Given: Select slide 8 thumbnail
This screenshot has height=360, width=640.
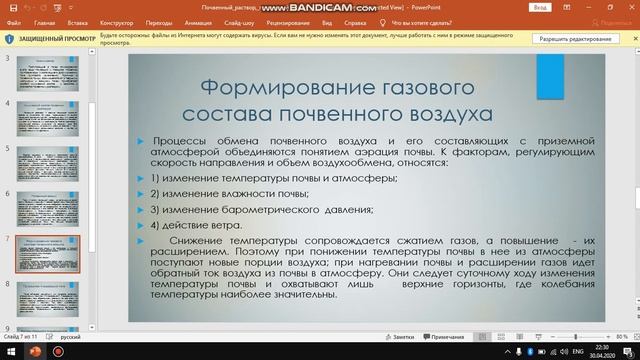Looking at the screenshot, I should [x=48, y=299].
